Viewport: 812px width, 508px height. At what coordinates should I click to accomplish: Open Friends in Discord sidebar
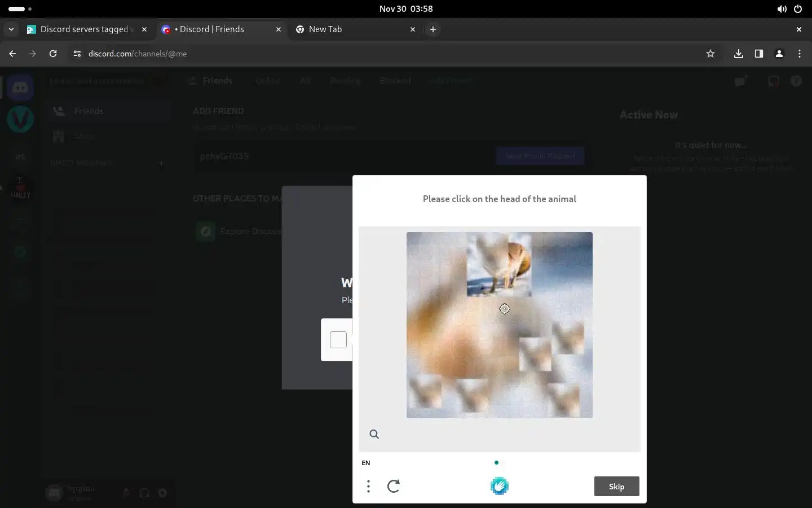(108, 111)
